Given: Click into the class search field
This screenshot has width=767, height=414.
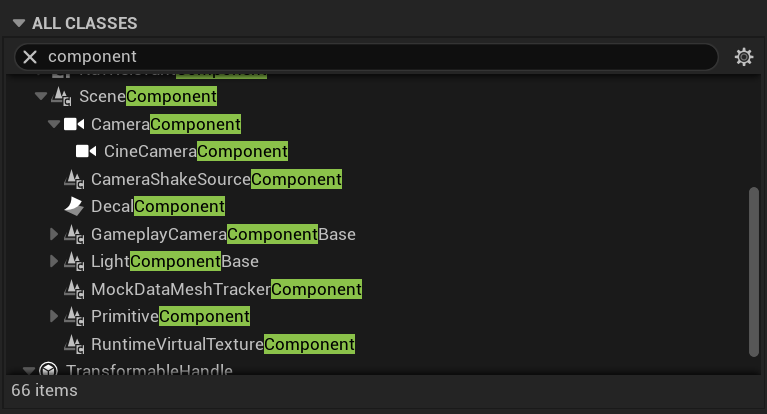Looking at the screenshot, I should pyautogui.click(x=380, y=57).
